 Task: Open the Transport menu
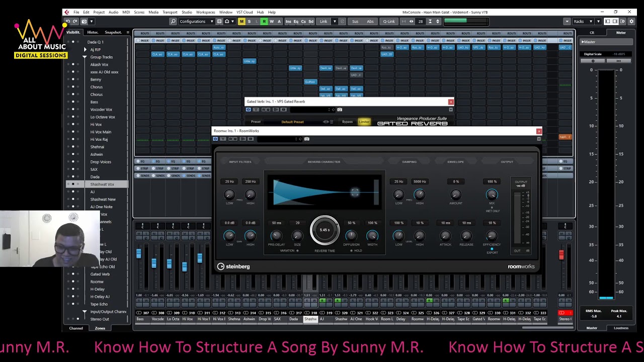(170, 12)
